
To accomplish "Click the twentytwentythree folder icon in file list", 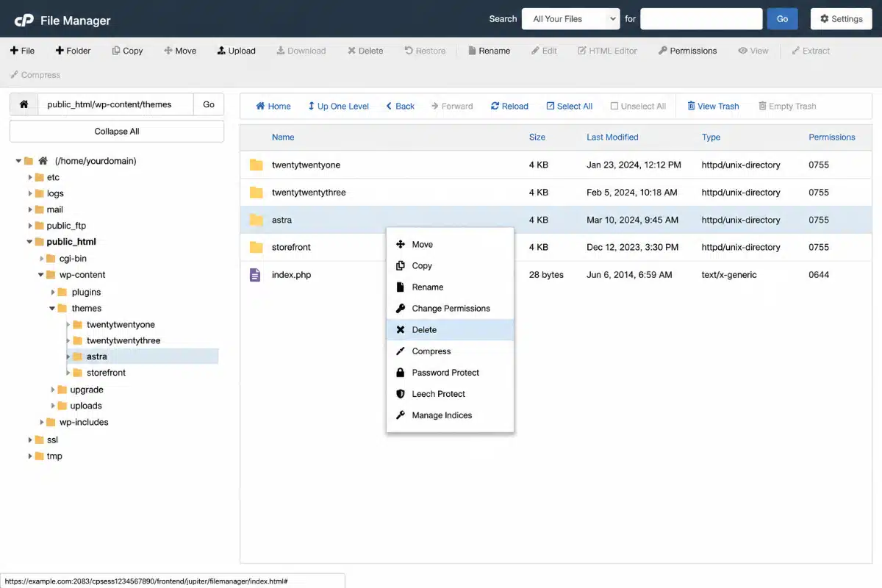I will click(256, 193).
